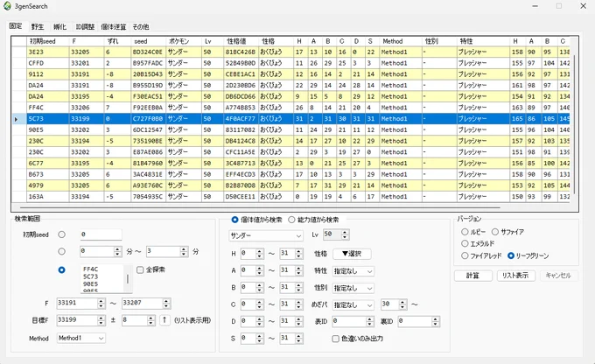Image resolution: width=595 pixels, height=364 pixels.
Task: Switch to the 個体逆算 tab
Action: tap(114, 26)
